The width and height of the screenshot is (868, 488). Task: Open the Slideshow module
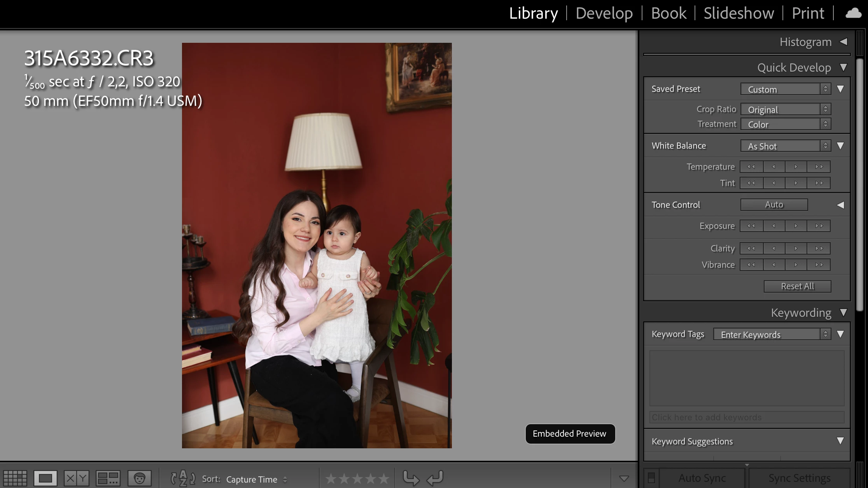pos(738,13)
